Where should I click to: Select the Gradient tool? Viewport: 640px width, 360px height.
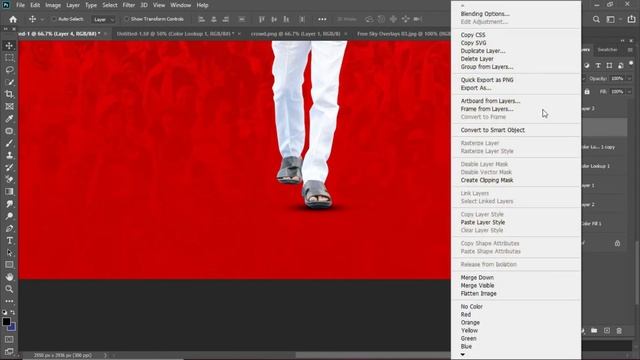pyautogui.click(x=9, y=191)
